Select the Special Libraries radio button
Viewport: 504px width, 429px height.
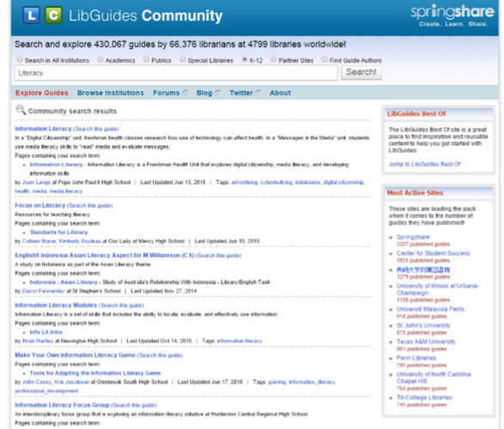pyautogui.click(x=183, y=59)
